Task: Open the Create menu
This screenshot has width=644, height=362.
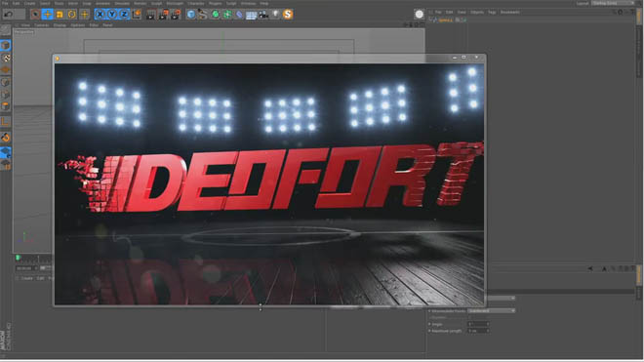Action: pos(29,3)
